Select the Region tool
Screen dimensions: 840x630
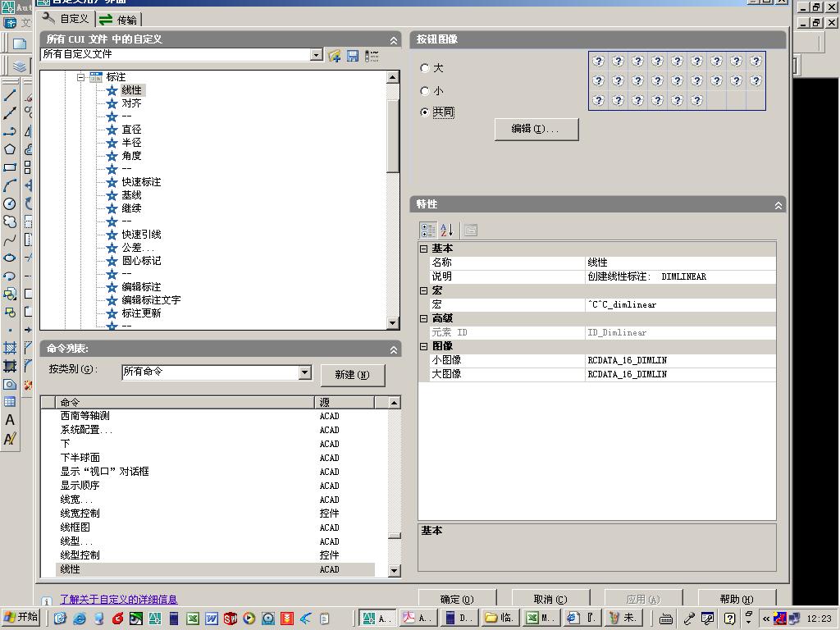click(10, 384)
